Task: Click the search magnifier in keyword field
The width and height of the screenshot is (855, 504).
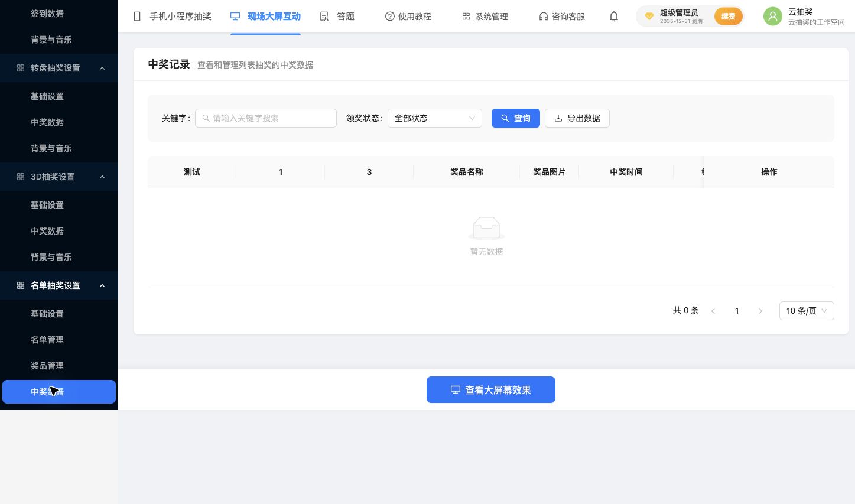Action: click(206, 118)
